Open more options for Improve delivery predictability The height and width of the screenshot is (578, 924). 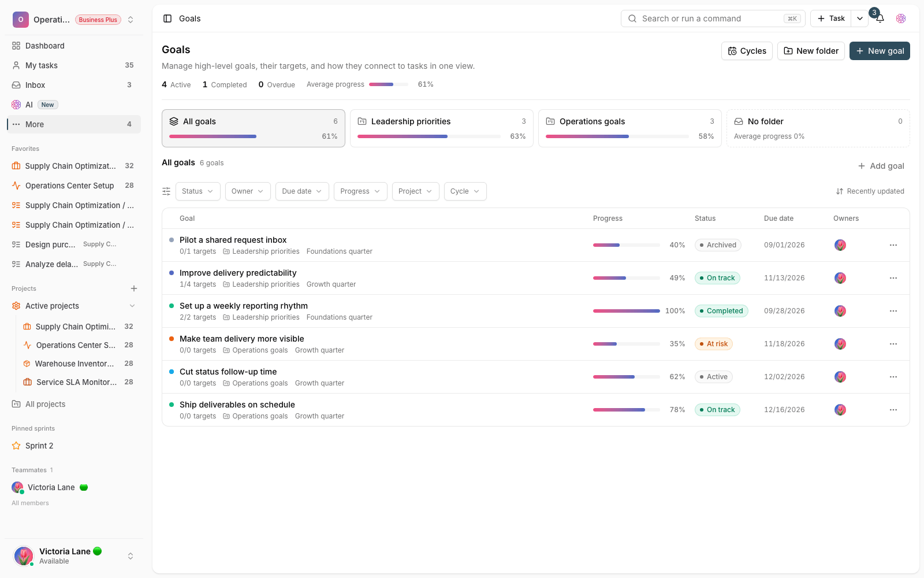point(893,278)
